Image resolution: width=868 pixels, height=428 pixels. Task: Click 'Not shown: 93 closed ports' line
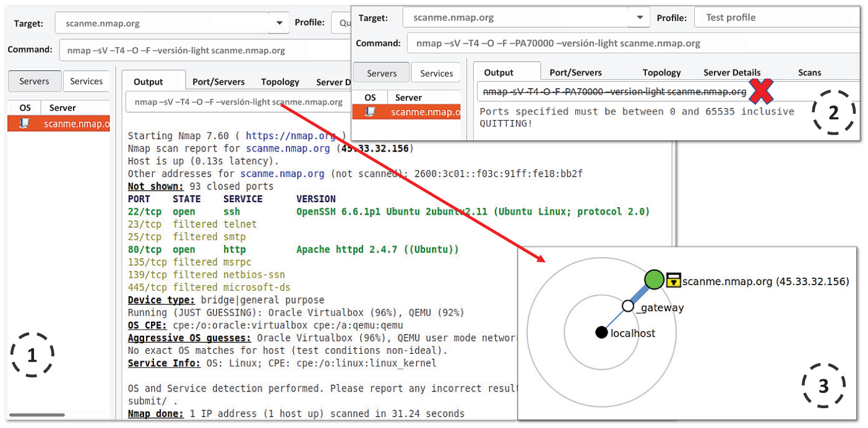click(x=200, y=186)
